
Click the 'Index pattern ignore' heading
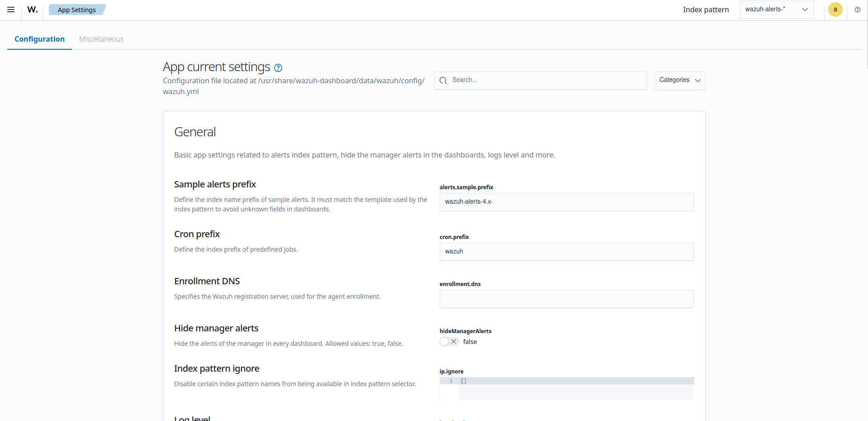tap(217, 368)
